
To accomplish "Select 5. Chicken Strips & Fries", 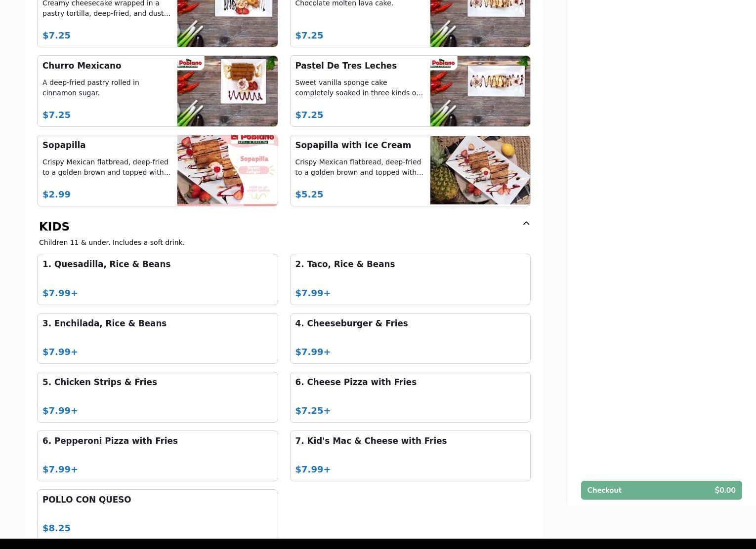I will [157, 397].
